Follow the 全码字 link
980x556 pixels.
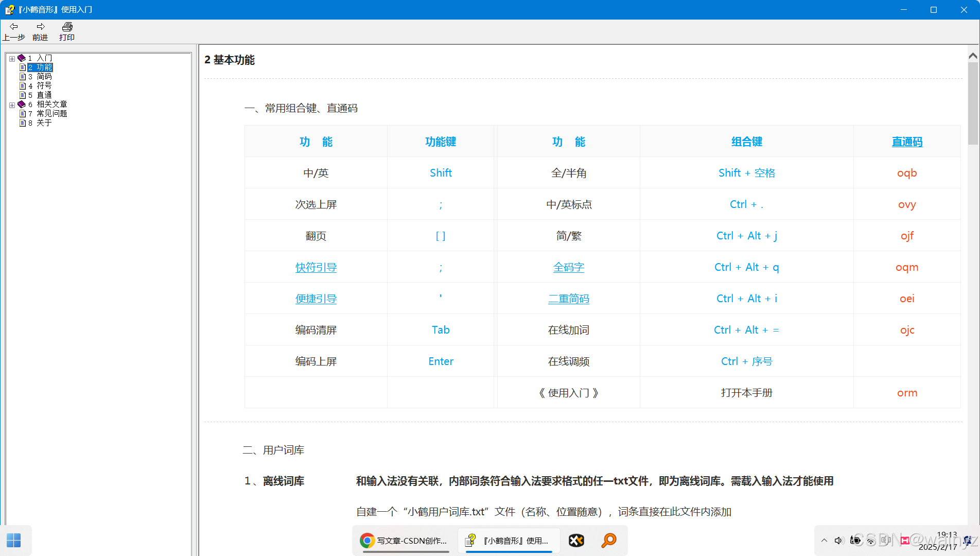tap(569, 267)
